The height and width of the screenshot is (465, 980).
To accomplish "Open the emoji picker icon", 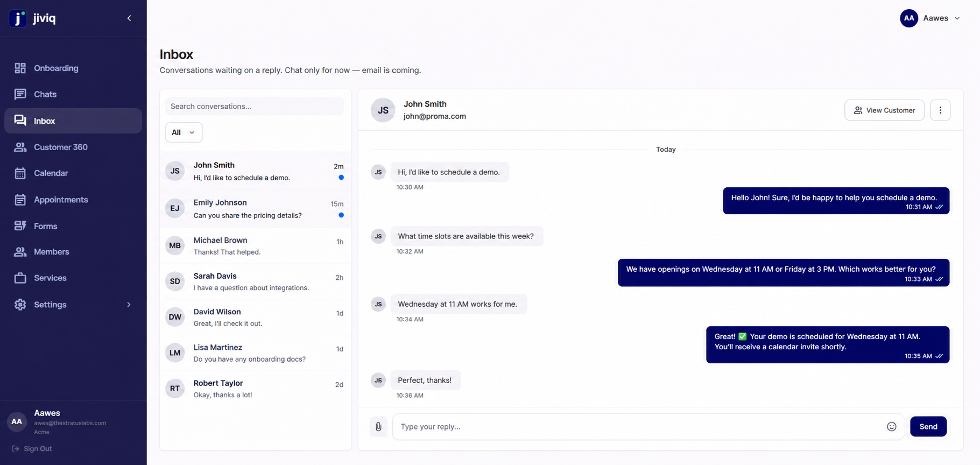I will coord(891,427).
